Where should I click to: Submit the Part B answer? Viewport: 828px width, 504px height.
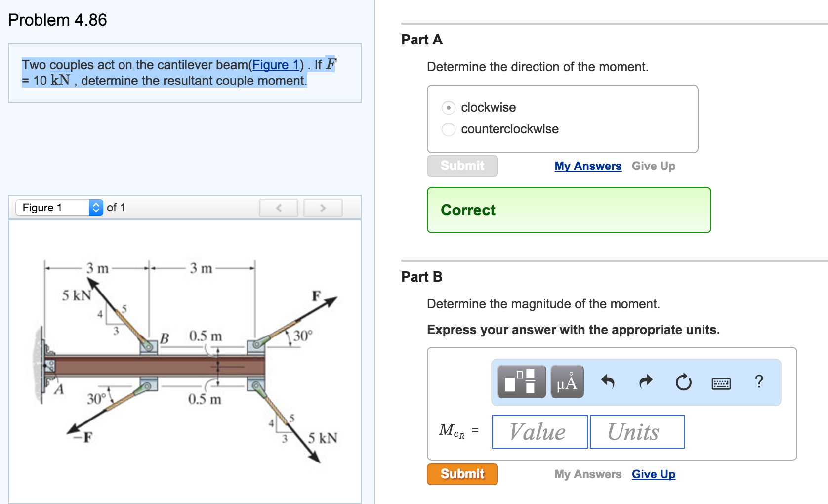pos(461,474)
